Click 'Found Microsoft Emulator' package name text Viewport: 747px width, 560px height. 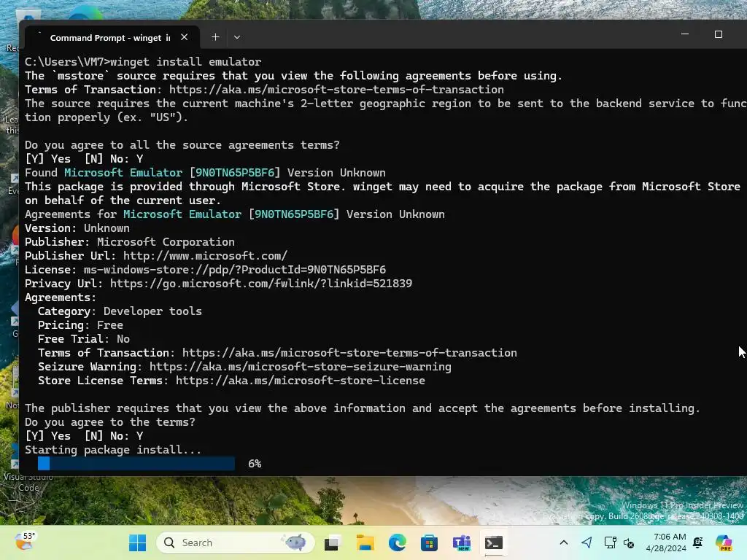tap(123, 173)
